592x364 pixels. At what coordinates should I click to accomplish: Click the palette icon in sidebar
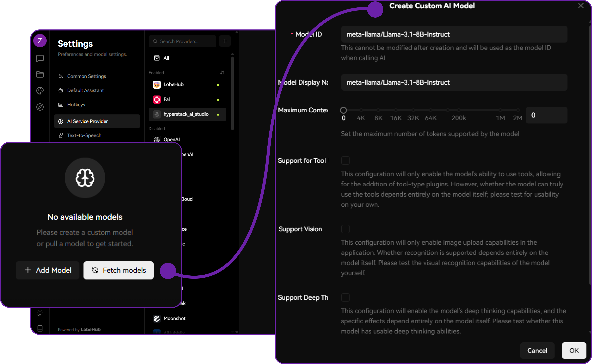click(40, 91)
